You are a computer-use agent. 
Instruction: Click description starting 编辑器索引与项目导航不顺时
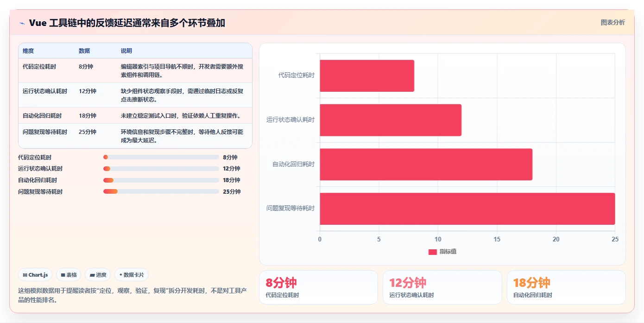click(182, 70)
